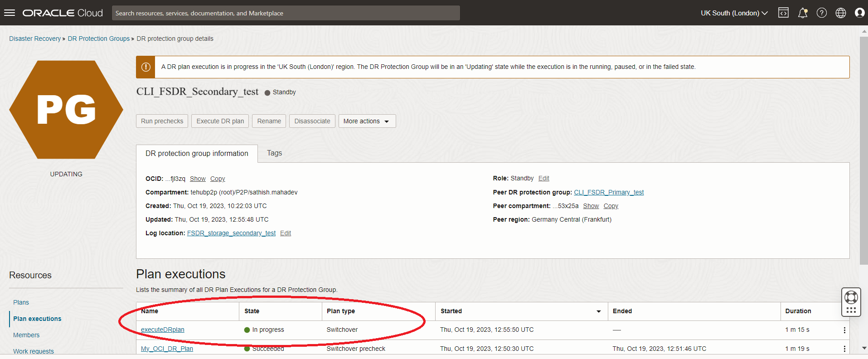
Task: Sort by the Started column arrow
Action: [598, 311]
